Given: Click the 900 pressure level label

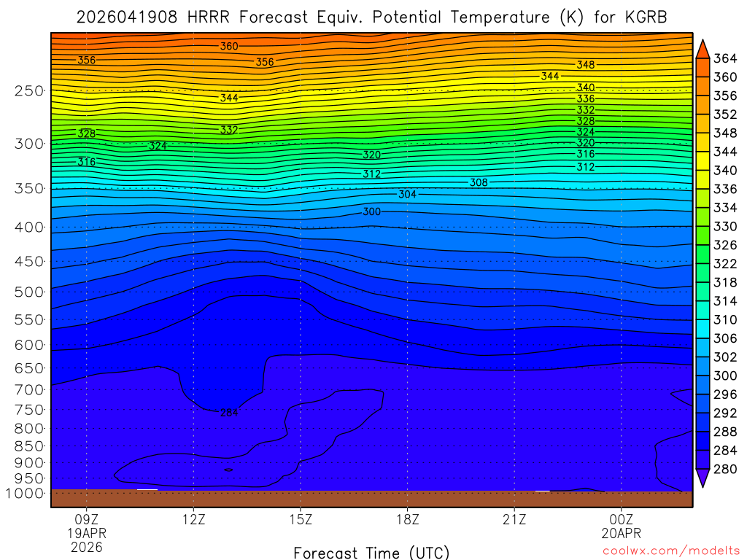Looking at the screenshot, I should 29,463.
